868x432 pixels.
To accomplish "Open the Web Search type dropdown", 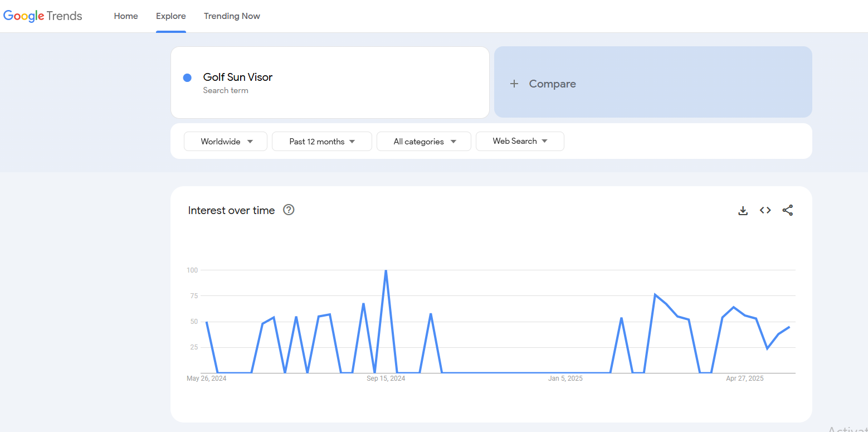I will pos(520,141).
